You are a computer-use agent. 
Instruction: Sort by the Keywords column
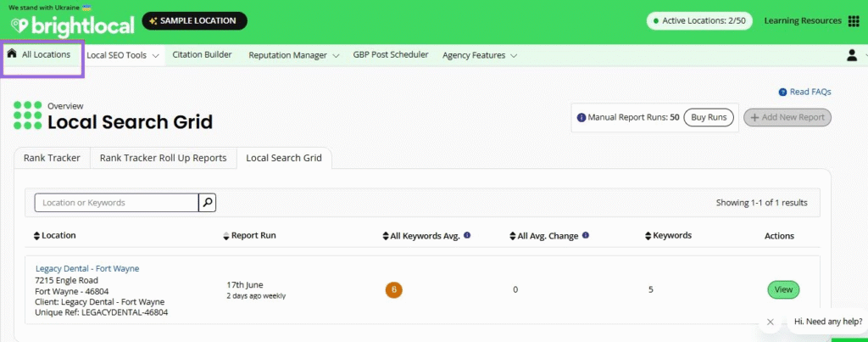pos(648,236)
